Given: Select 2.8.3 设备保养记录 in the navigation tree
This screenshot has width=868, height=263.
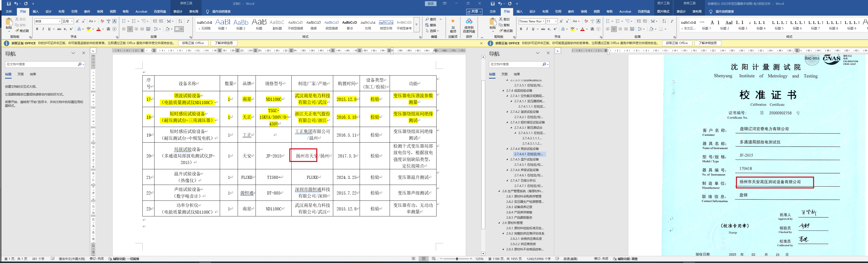Looking at the screenshot, I should click(x=519, y=207).
